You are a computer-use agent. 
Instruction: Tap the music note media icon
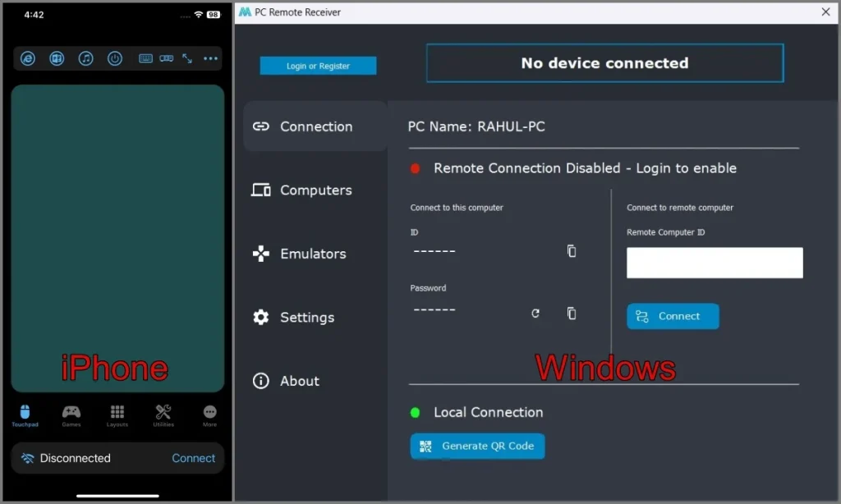[x=85, y=58]
